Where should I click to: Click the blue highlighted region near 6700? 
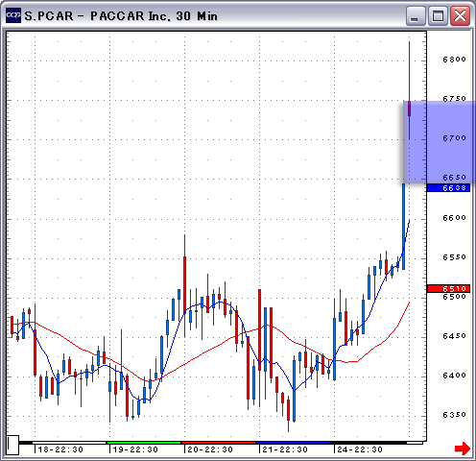click(439, 142)
